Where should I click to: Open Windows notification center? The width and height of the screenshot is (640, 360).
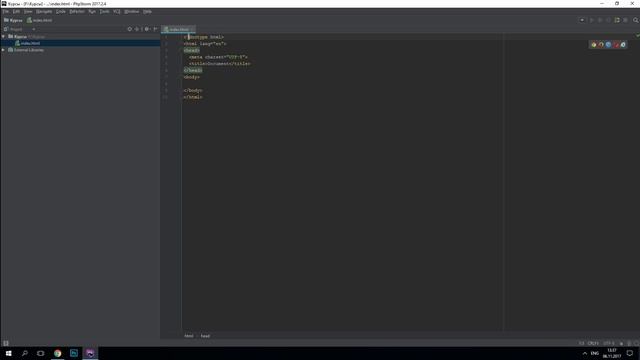point(630,353)
